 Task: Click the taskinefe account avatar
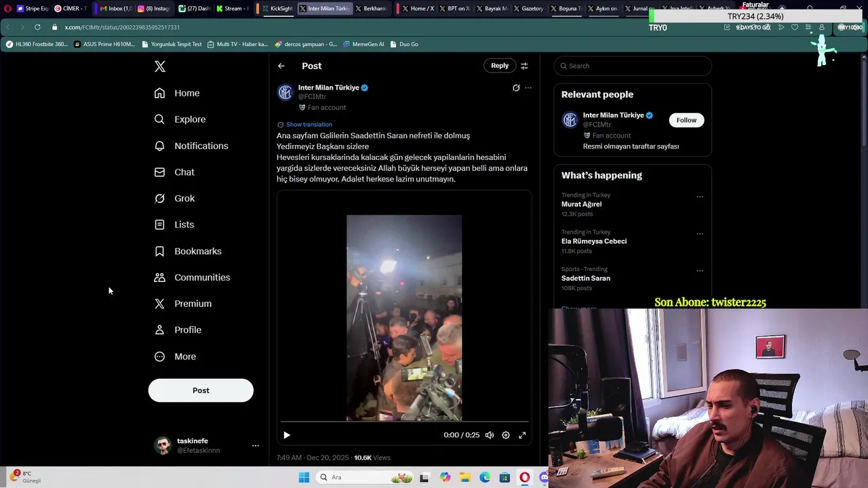click(163, 445)
